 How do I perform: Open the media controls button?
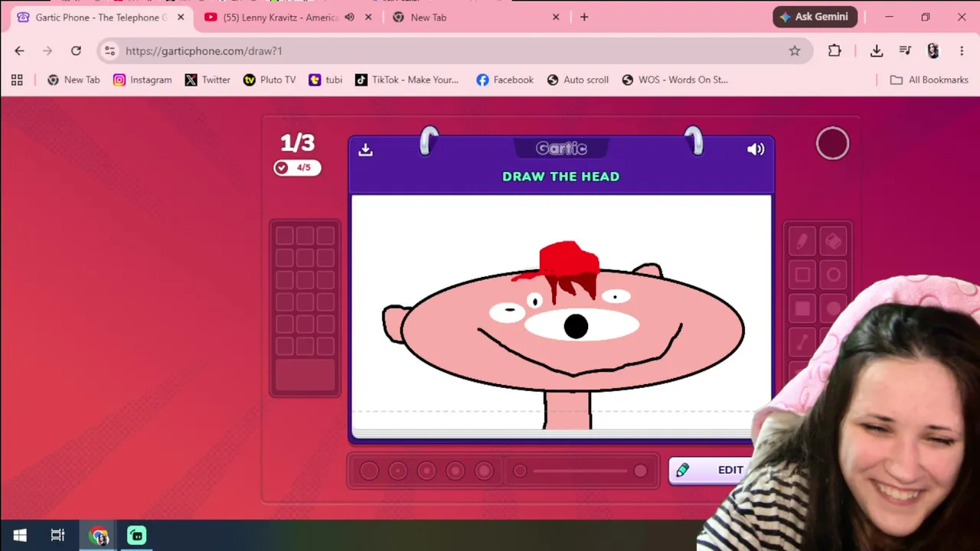tap(905, 51)
